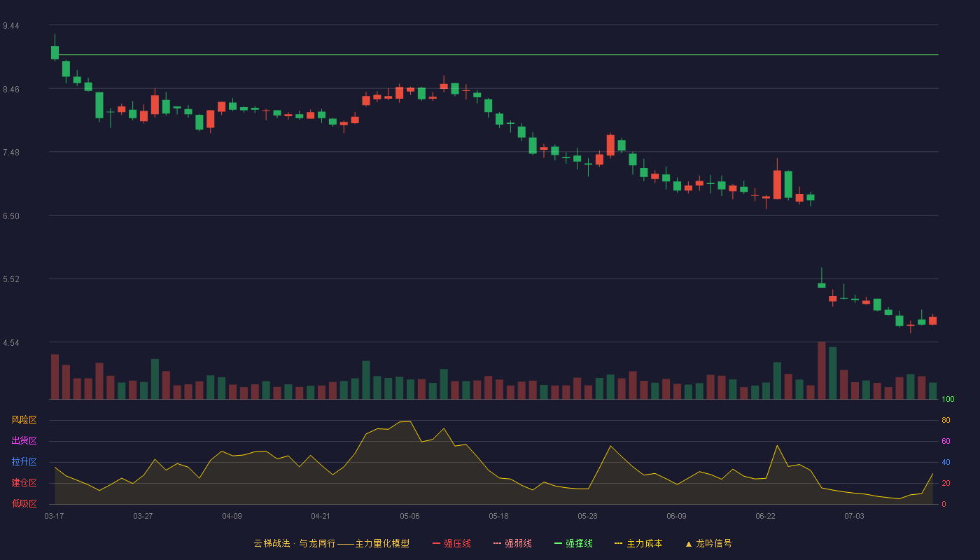Click the 06-09 date label
This screenshot has height=560, width=980.
(676, 516)
